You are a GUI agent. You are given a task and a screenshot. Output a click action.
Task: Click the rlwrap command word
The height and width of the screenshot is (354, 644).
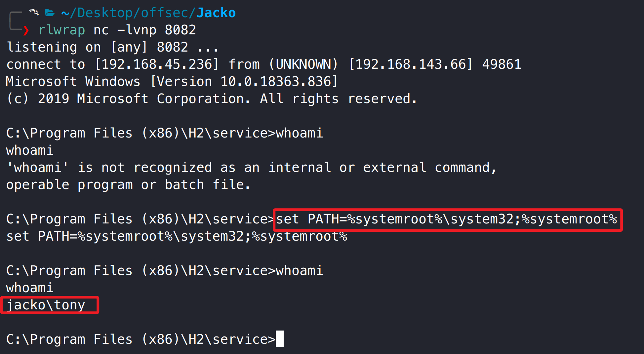point(62,30)
